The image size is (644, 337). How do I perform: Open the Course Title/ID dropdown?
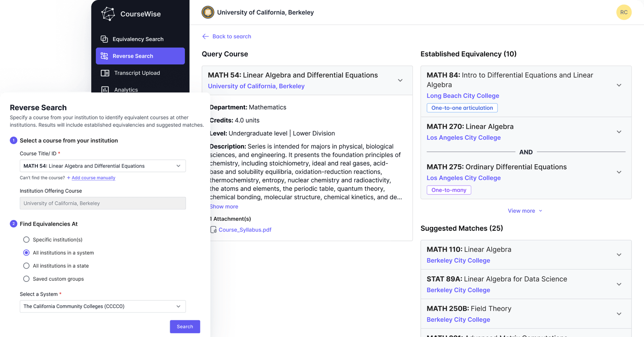(x=103, y=166)
